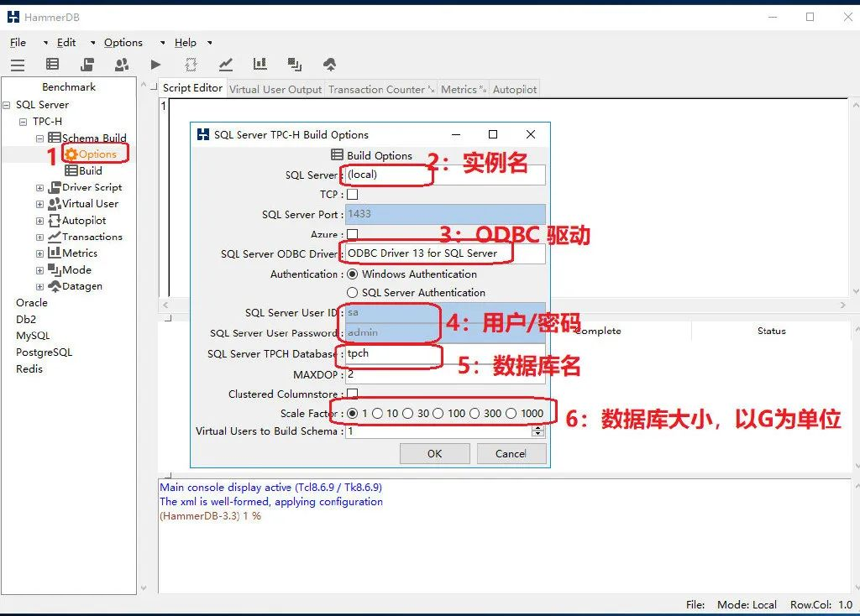860x616 pixels.
Task: Select Scale Factor 10 radio button
Action: click(377, 413)
